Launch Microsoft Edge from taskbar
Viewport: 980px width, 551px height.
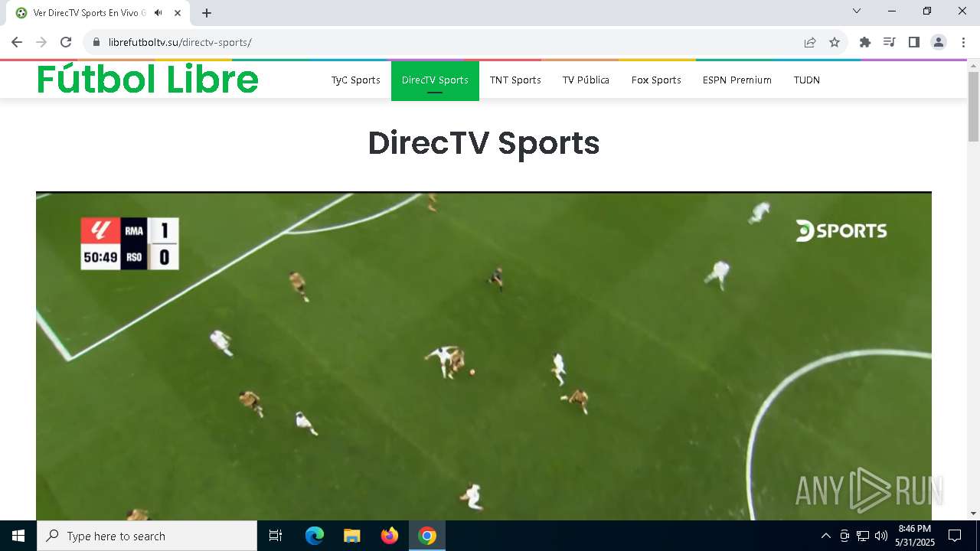[x=315, y=536]
